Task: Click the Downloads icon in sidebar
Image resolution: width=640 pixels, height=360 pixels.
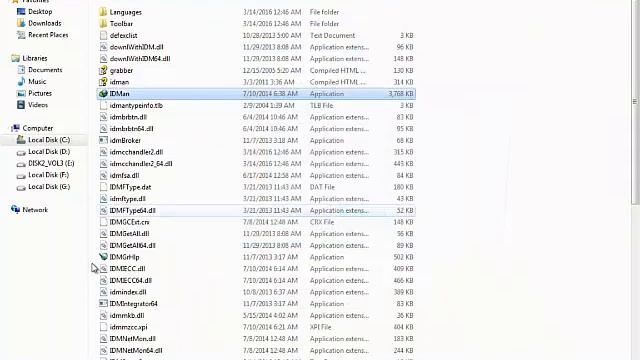Action: pos(21,23)
